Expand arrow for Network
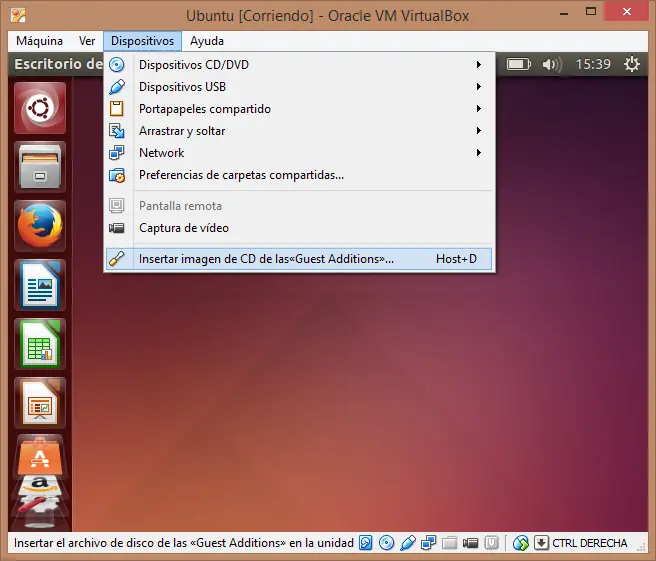 479,153
